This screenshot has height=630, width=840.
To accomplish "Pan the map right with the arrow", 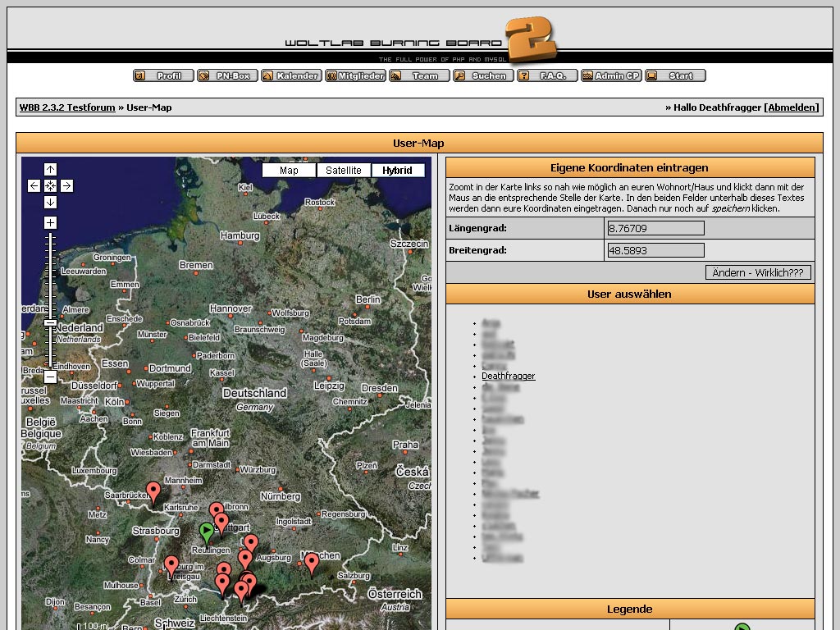I will 66,186.
